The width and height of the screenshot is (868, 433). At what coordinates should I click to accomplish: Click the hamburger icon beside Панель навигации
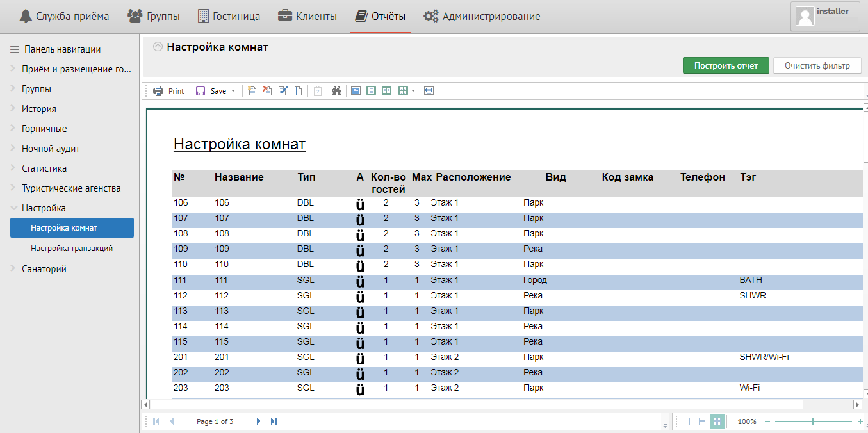15,49
